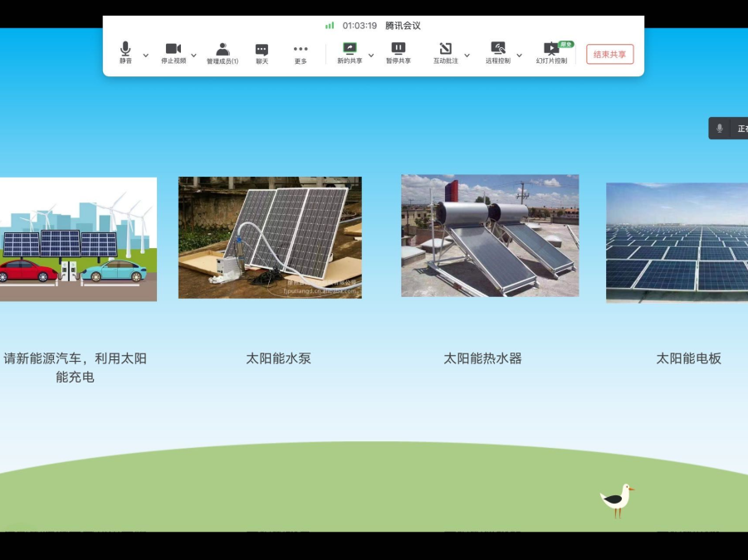Click the caption 请新能源汽车，利用太阳能充电
Viewport: 748px width, 560px height.
tap(75, 368)
